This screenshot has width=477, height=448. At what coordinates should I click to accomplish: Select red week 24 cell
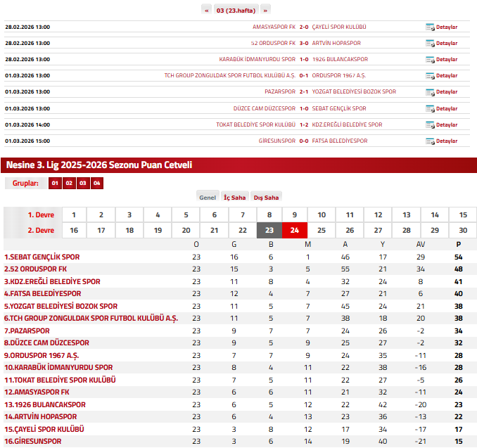tap(295, 230)
